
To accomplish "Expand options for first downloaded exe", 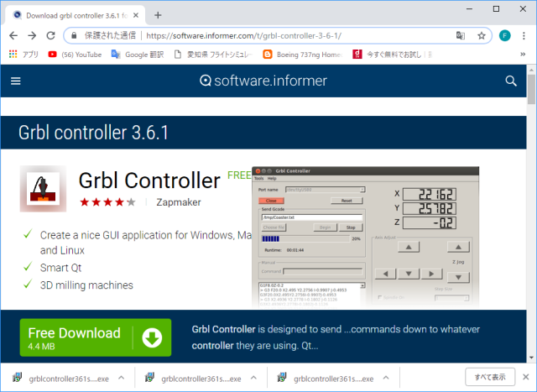I will click(121, 378).
